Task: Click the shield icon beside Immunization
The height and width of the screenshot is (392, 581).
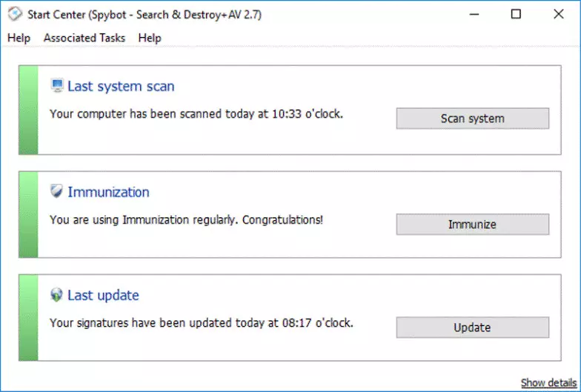Action: coord(57,192)
